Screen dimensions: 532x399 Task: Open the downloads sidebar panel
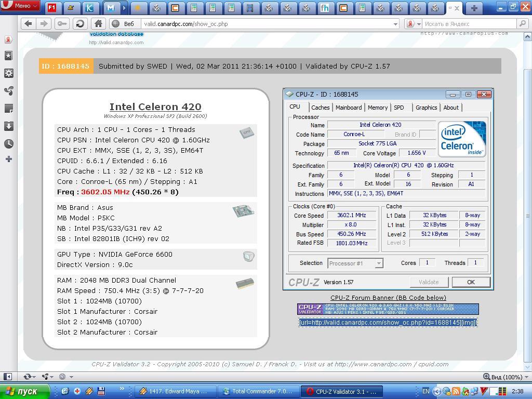pos(8,126)
